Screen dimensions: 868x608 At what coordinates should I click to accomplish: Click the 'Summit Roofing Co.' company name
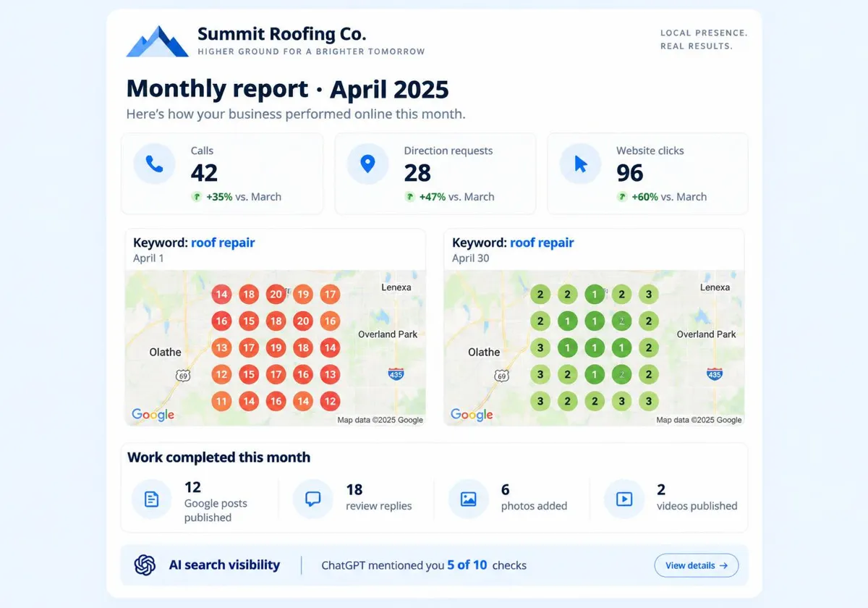[282, 34]
